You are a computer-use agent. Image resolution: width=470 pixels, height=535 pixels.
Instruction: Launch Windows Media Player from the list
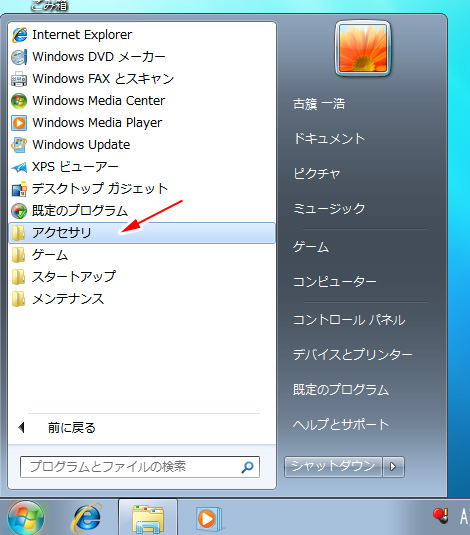click(142, 123)
